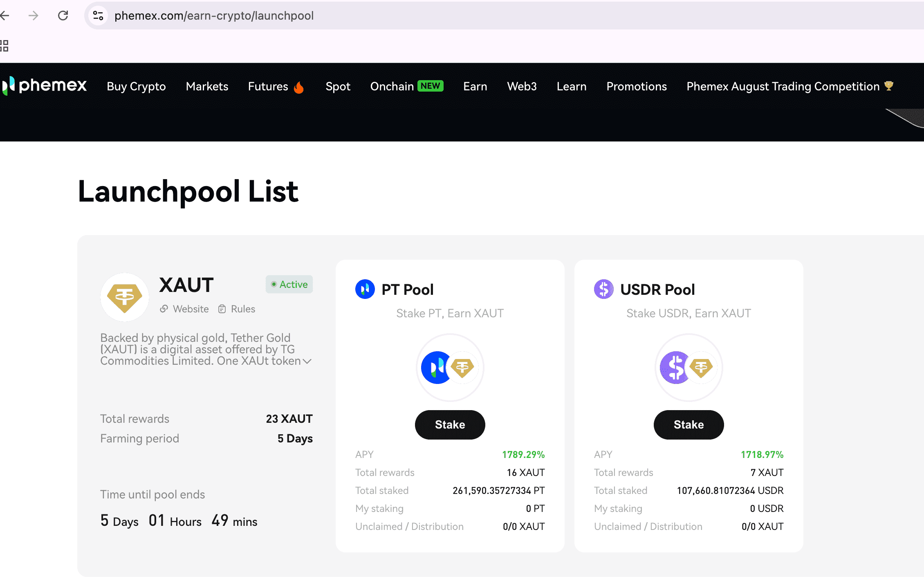Click the USDR Pool title
Image resolution: width=924 pixels, height=579 pixels.
pyautogui.click(x=657, y=289)
